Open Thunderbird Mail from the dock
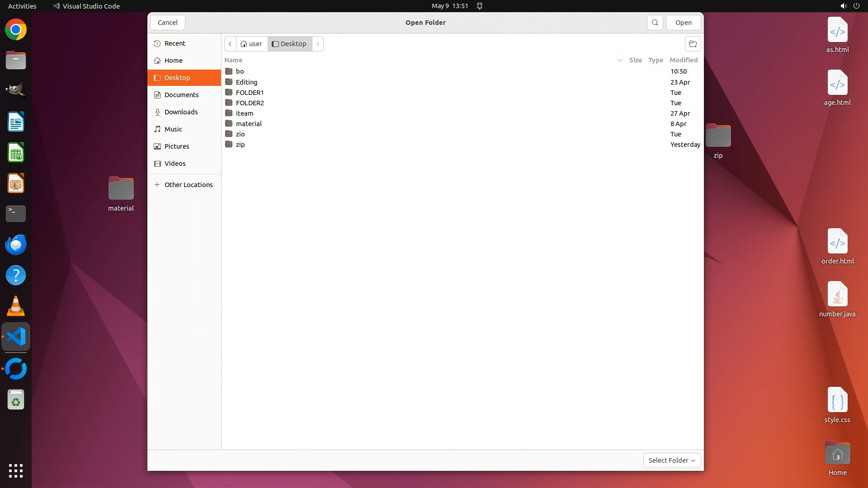Viewport: 868px width, 488px height. click(16, 244)
